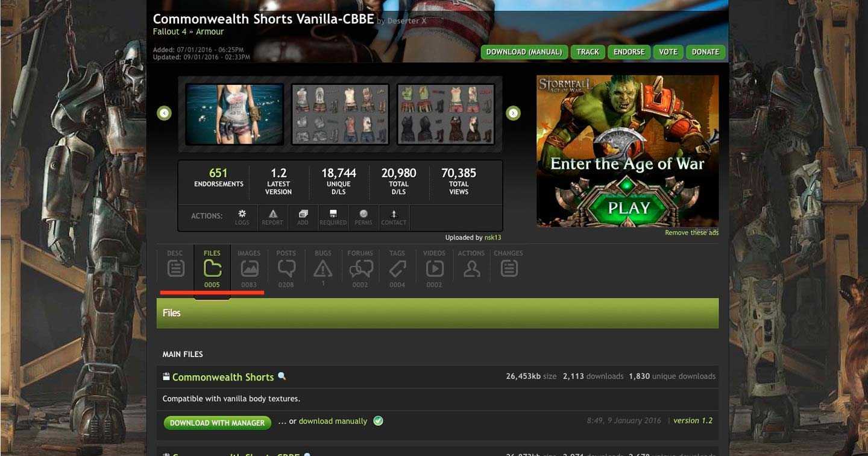This screenshot has height=456, width=868.
Task: Click the Main Files heading
Action: 183,354
